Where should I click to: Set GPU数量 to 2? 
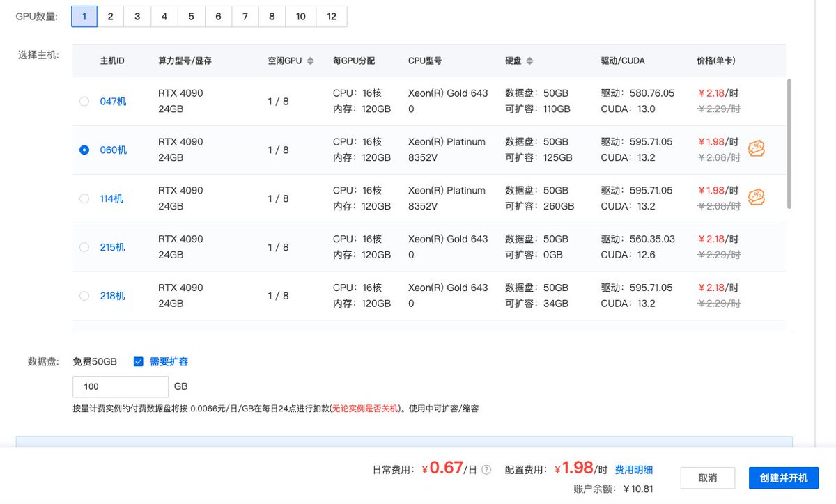pyautogui.click(x=111, y=16)
